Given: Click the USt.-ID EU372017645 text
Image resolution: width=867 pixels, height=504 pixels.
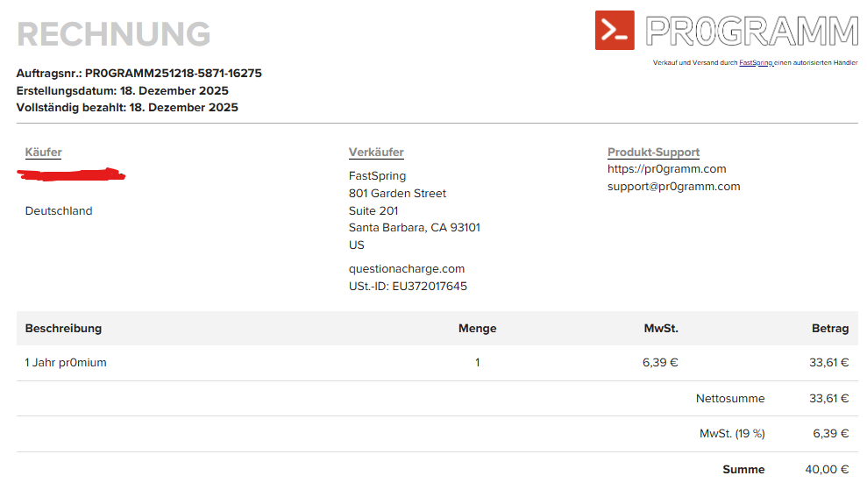Looking at the screenshot, I should pos(408,287).
